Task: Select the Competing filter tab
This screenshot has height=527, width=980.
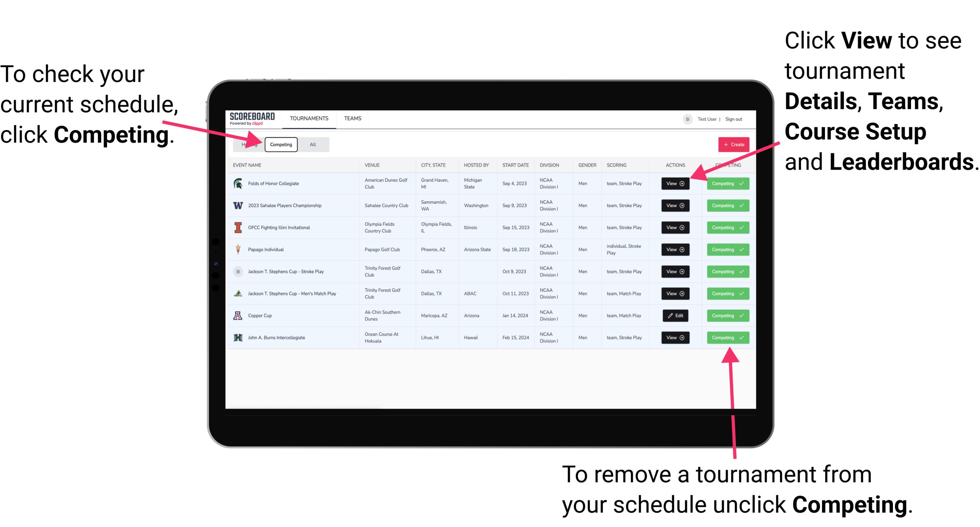Action: (280, 144)
